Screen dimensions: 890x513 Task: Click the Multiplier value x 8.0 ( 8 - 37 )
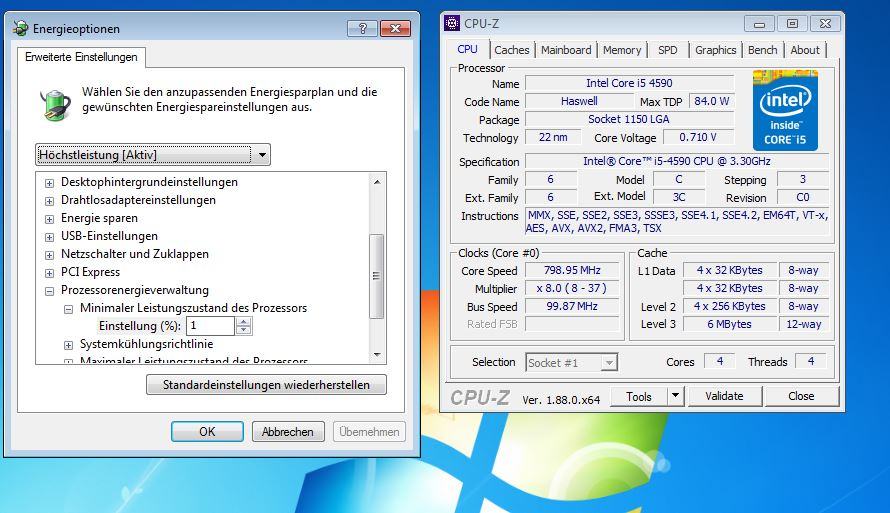pyautogui.click(x=572, y=288)
